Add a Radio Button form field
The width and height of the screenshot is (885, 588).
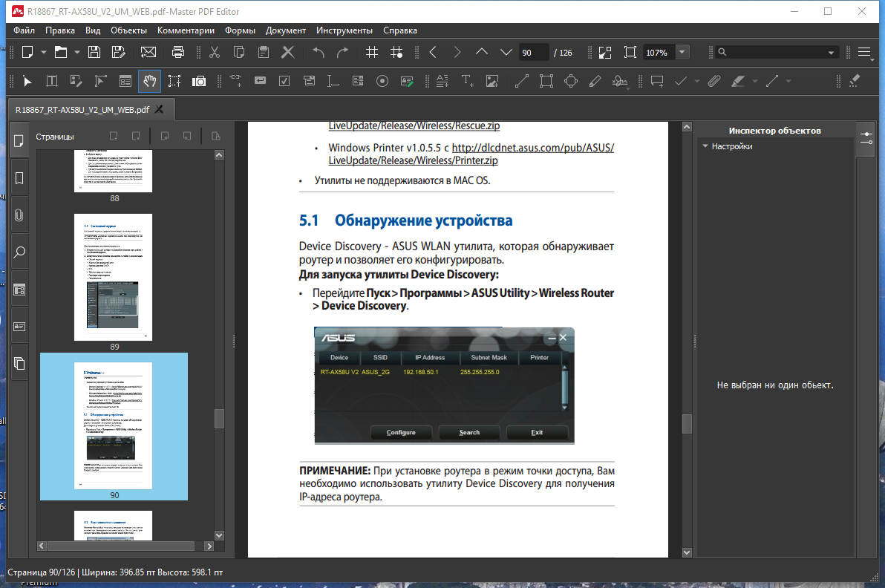[382, 81]
